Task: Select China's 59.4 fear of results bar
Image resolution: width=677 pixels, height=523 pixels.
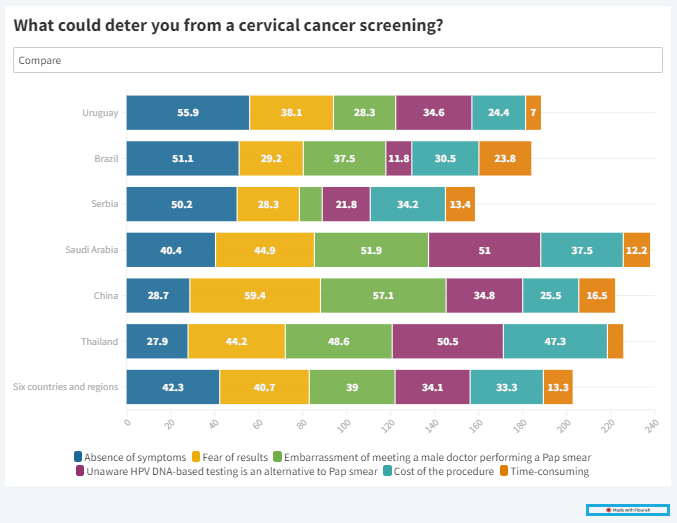Action: click(x=255, y=296)
